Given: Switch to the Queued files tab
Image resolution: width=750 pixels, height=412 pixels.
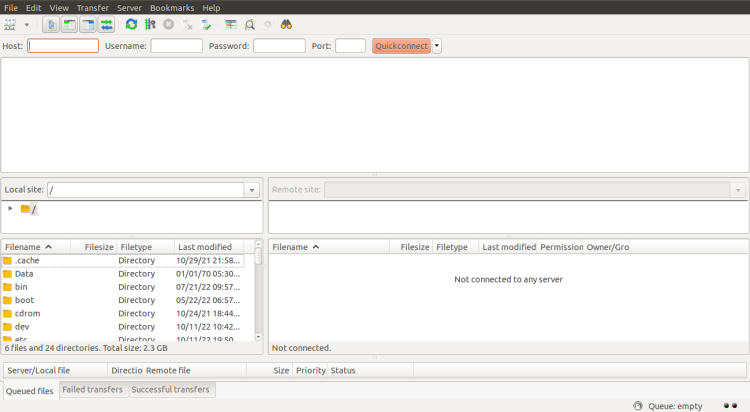Looking at the screenshot, I should click(30, 391).
